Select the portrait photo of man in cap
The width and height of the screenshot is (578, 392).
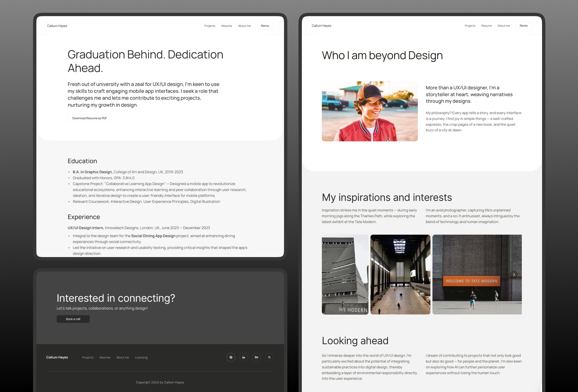370,111
